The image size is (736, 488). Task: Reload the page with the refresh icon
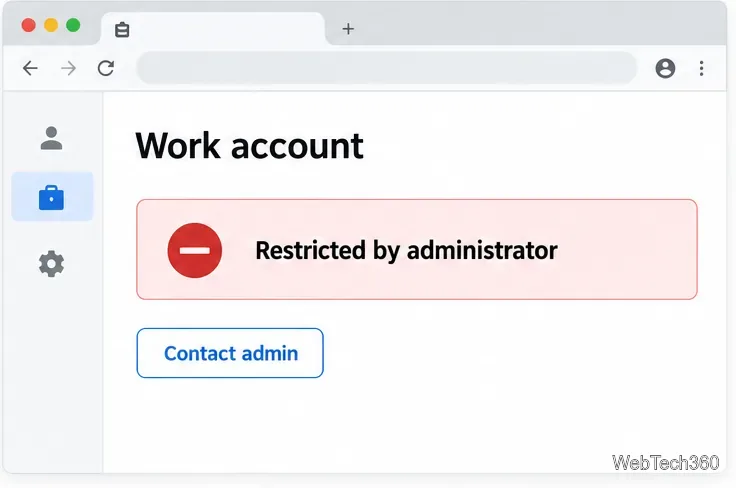tap(106, 68)
